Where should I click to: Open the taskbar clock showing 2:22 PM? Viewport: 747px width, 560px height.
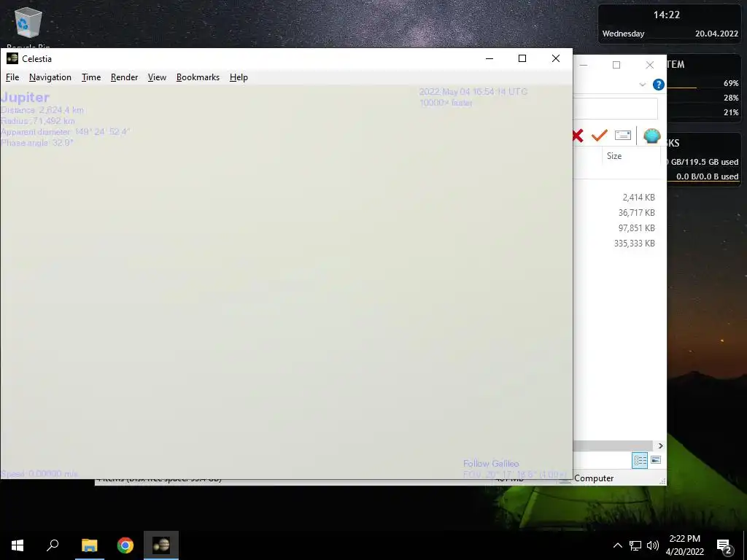[684, 545]
